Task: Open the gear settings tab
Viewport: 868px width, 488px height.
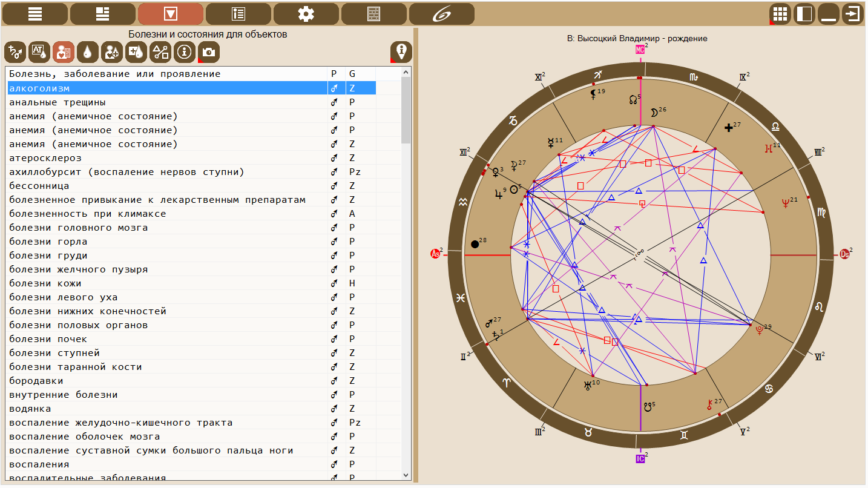Action: click(306, 14)
